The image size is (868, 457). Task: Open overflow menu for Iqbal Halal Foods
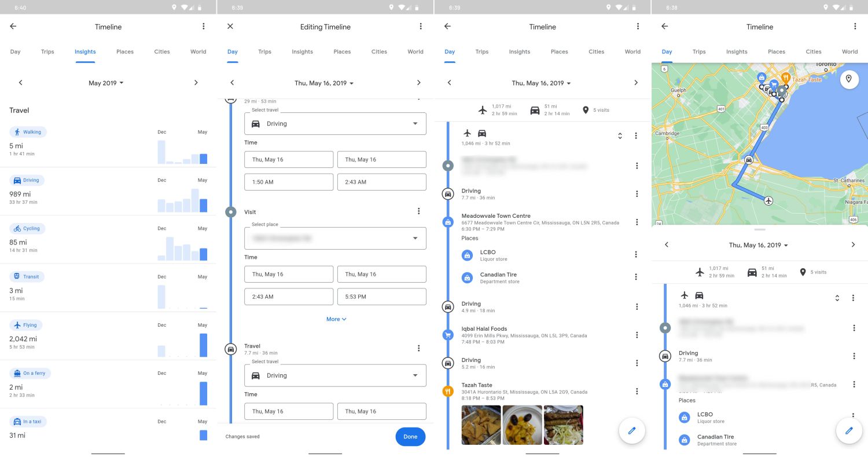637,335
